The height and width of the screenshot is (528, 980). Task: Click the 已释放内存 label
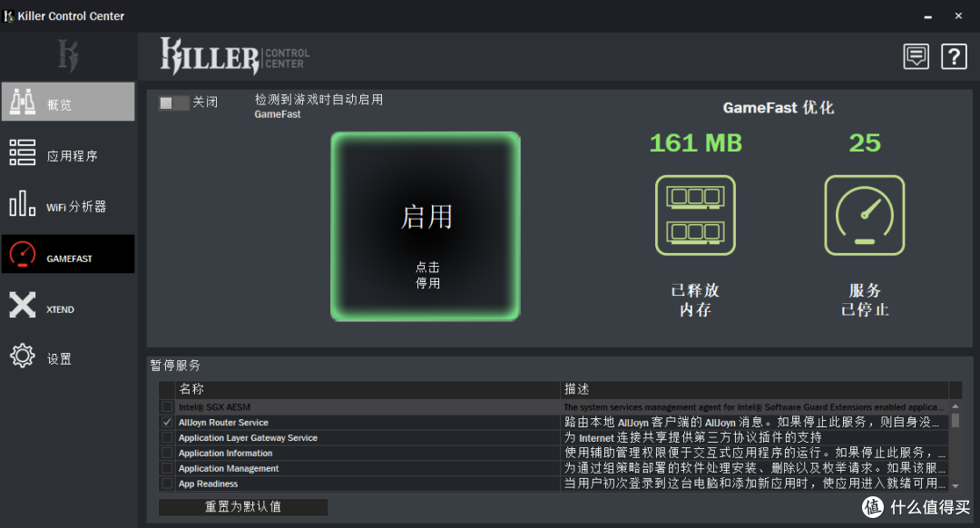point(695,300)
